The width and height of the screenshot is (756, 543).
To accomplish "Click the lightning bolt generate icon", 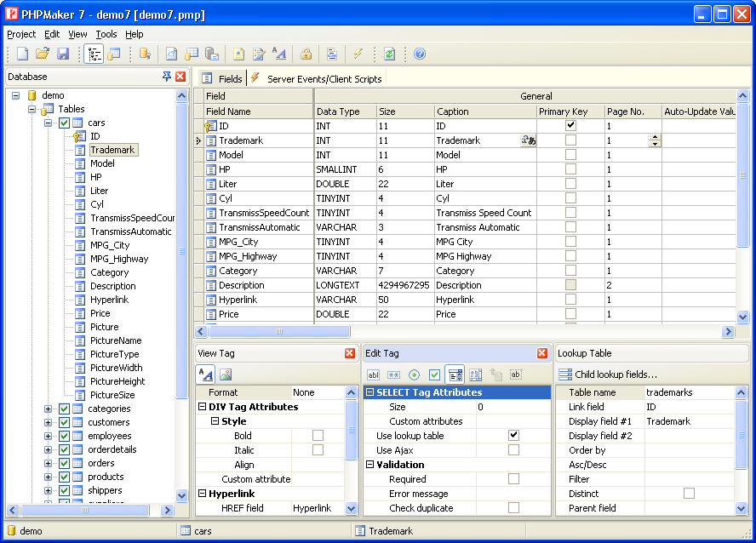I will coord(358,54).
